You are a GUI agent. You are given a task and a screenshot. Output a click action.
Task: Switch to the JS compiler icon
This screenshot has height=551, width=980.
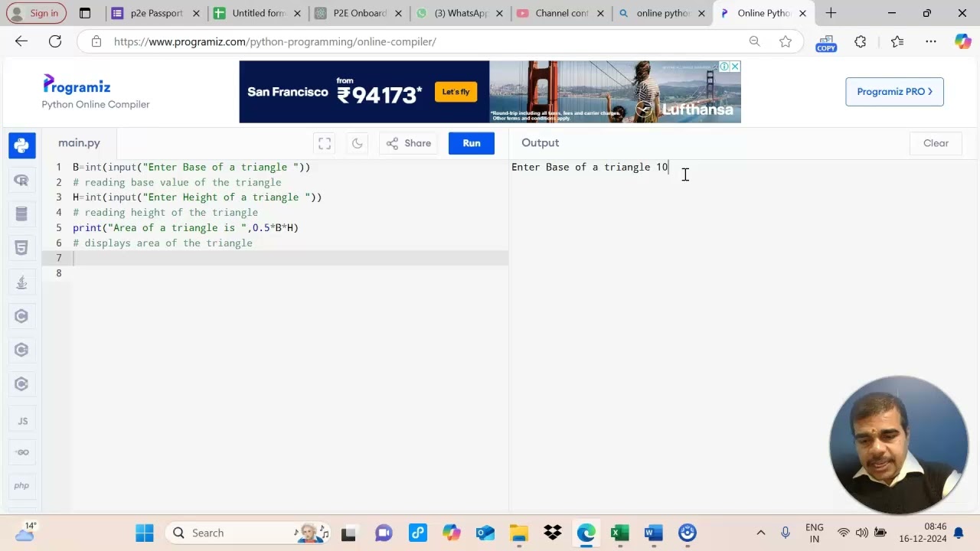(x=21, y=421)
